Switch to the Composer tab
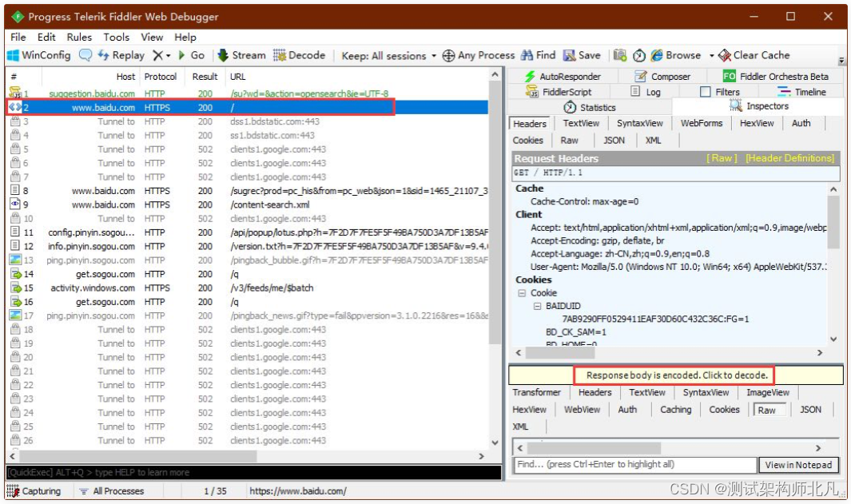851x504 pixels. coord(662,77)
